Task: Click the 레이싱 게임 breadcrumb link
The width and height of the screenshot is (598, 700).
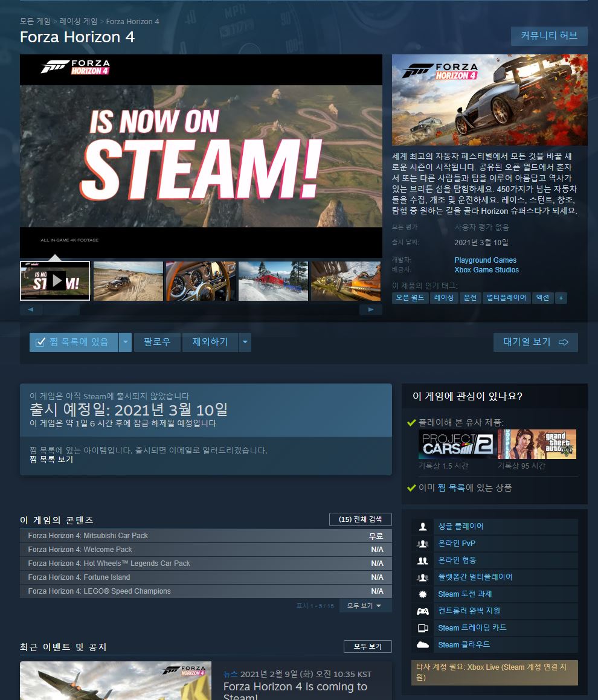Action: [x=79, y=21]
